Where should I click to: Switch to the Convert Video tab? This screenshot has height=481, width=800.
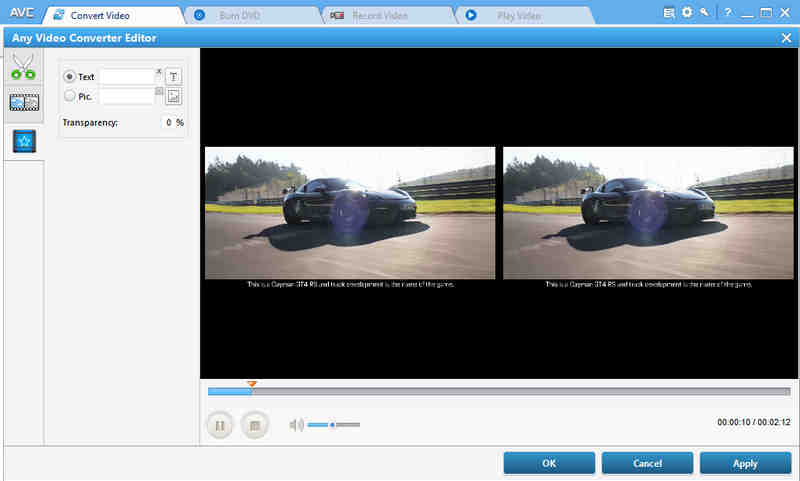tap(113, 15)
